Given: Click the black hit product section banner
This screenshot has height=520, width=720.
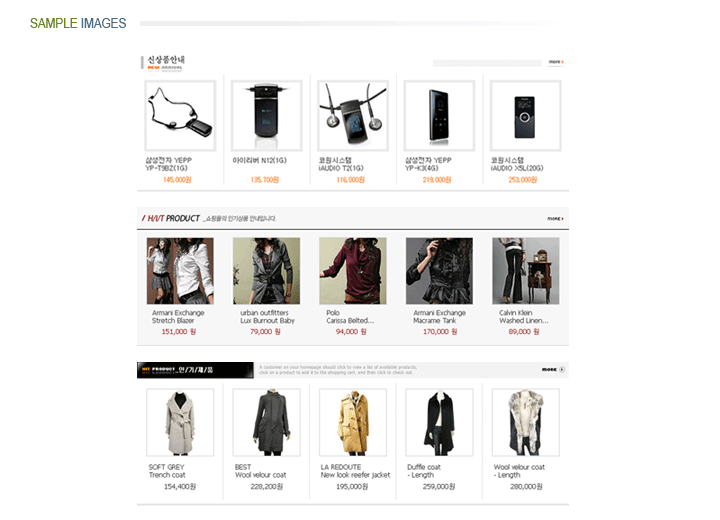Looking at the screenshot, I should click(x=195, y=370).
